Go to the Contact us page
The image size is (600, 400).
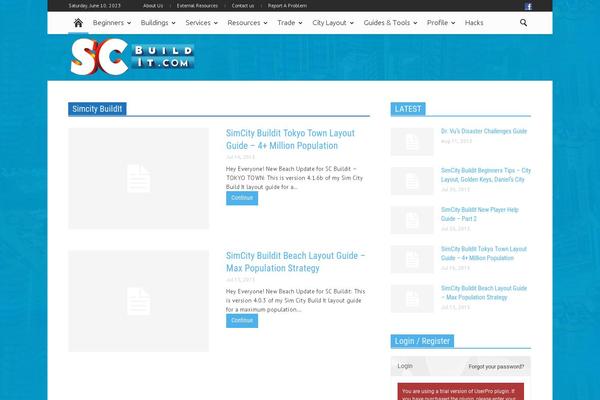[x=243, y=6]
